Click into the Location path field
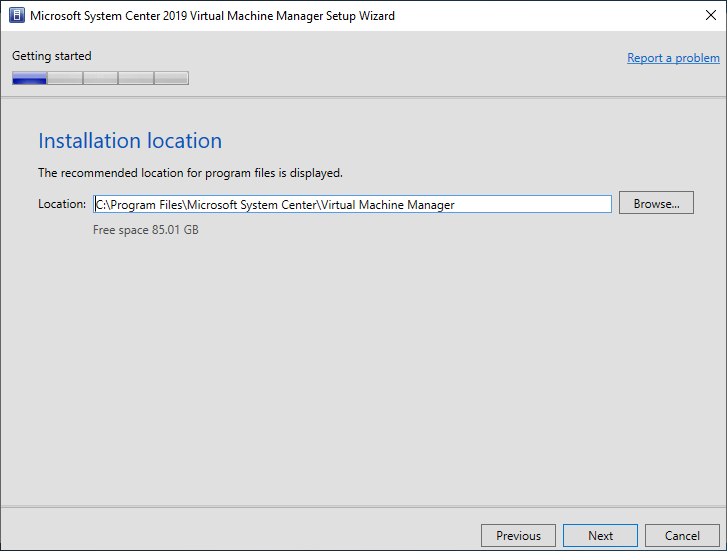Image resolution: width=727 pixels, height=551 pixels. click(x=352, y=204)
